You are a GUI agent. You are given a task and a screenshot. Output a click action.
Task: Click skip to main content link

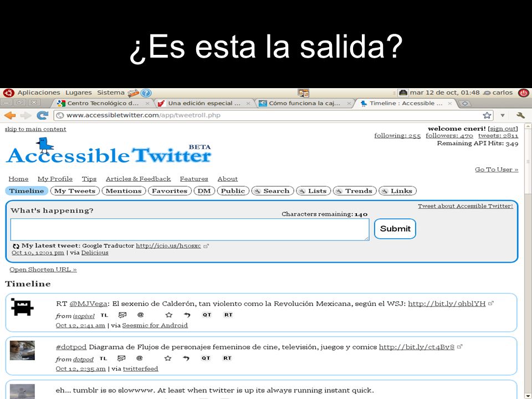pos(35,129)
